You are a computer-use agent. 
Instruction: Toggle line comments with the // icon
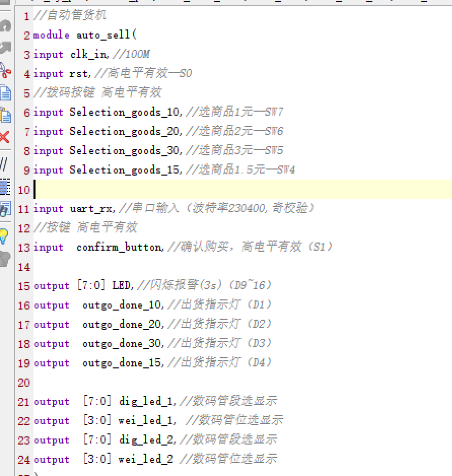4,164
